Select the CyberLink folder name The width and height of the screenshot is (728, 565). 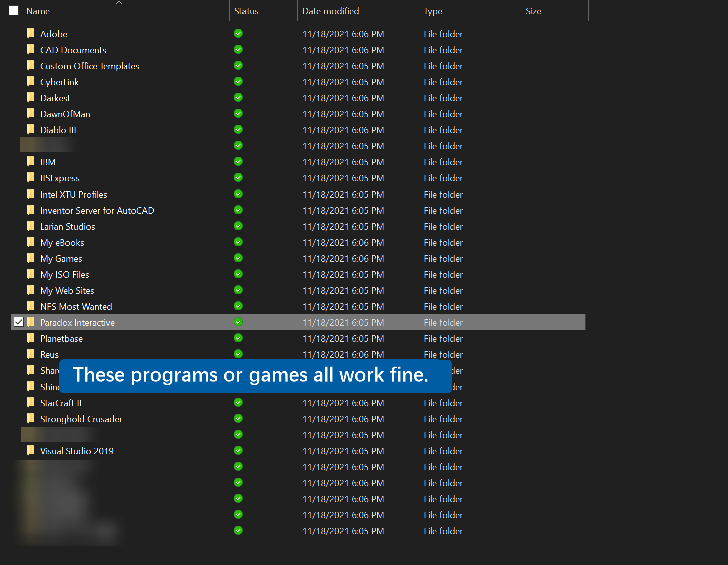pyautogui.click(x=59, y=82)
